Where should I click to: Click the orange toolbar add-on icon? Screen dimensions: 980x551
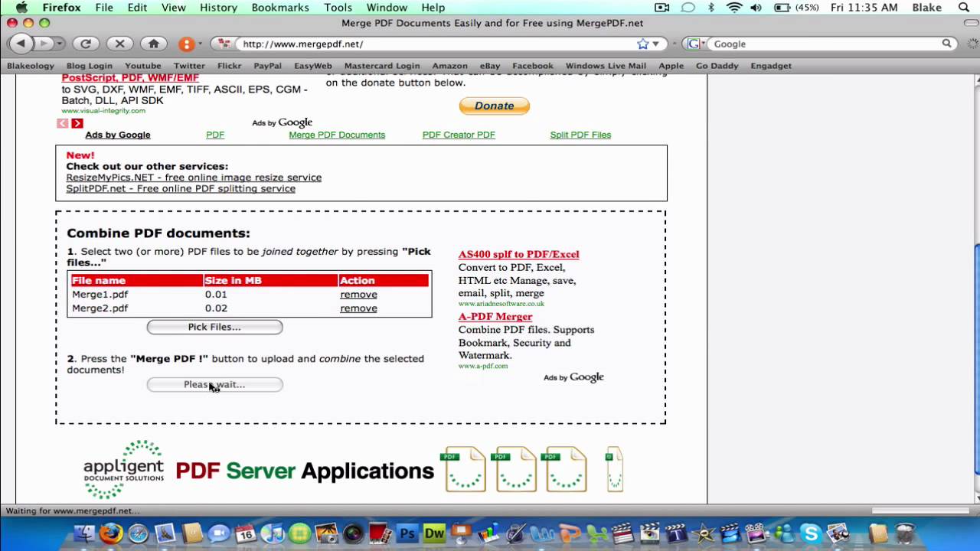point(186,44)
